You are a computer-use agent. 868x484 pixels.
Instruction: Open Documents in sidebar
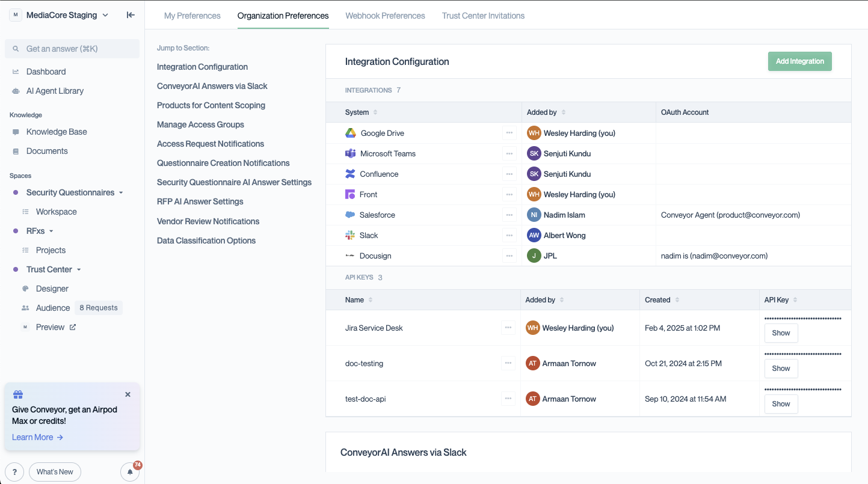point(47,151)
